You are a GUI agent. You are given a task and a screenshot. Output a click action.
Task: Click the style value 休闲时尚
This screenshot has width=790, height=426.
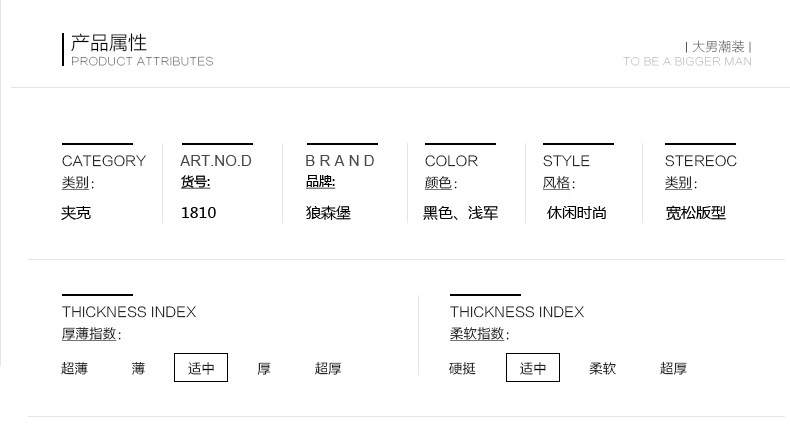[576, 213]
